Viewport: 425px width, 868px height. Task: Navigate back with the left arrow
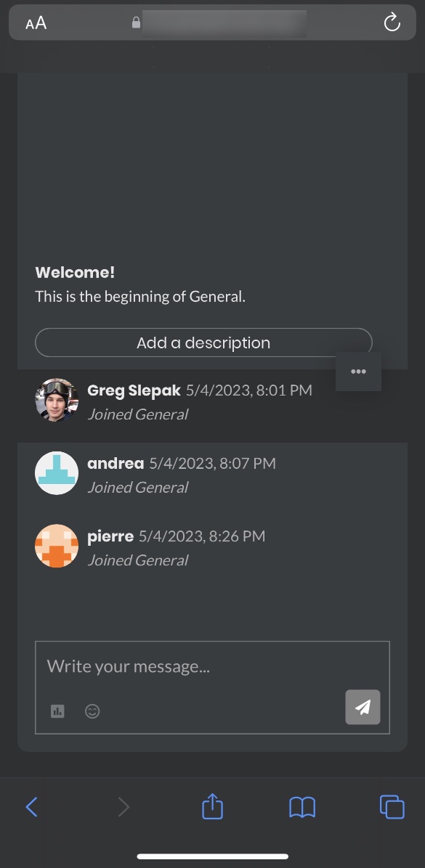32,806
